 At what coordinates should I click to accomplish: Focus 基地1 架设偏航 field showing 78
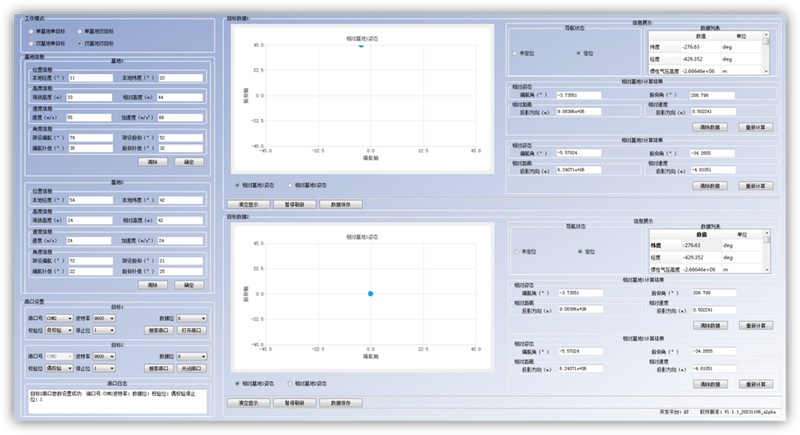point(90,138)
